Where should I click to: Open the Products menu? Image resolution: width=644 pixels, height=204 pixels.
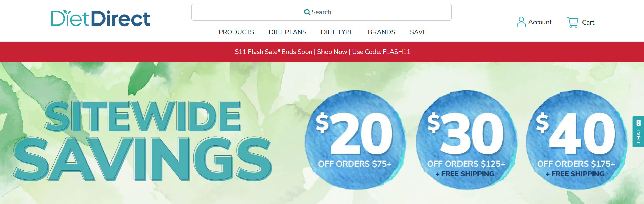(x=236, y=32)
